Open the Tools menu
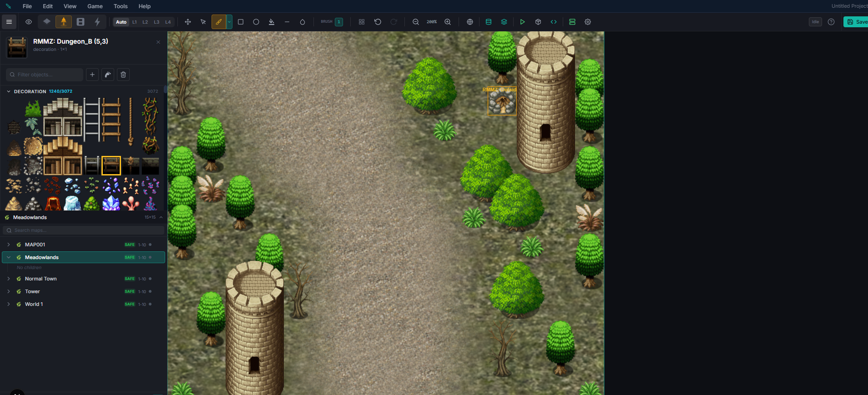Screen dimensions: 868x395 click(121, 6)
